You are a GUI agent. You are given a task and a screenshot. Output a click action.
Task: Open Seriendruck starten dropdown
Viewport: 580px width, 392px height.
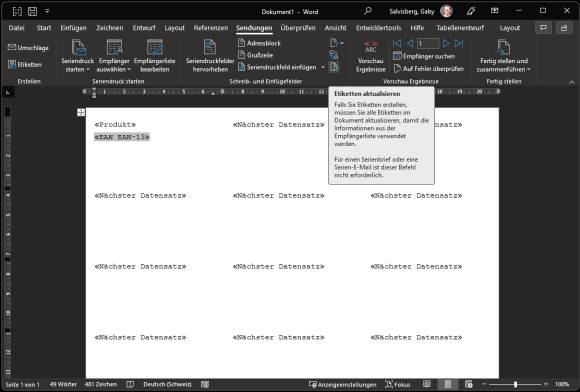coord(78,55)
